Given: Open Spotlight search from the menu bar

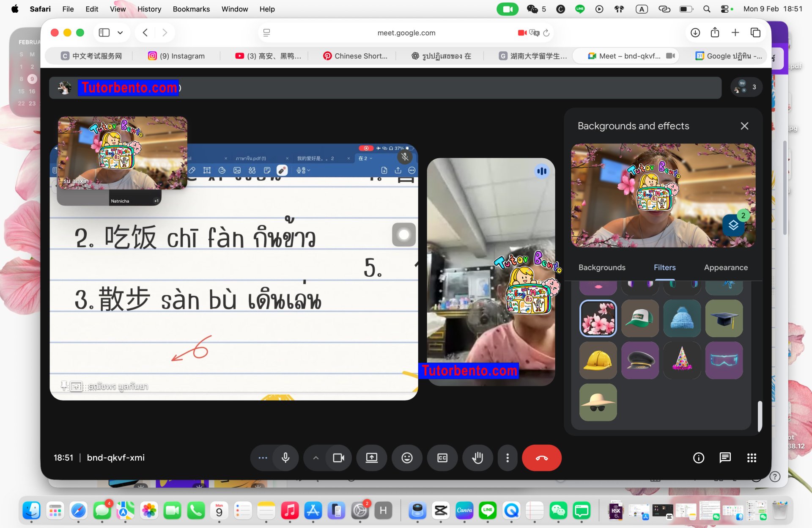Looking at the screenshot, I should coord(707,9).
